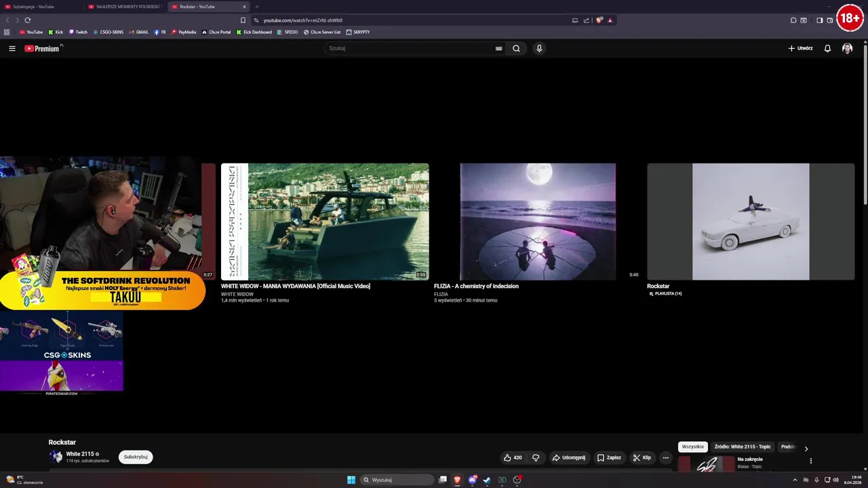Open the SPZOO bookmark
Image resolution: width=868 pixels, height=488 pixels.
coord(288,32)
